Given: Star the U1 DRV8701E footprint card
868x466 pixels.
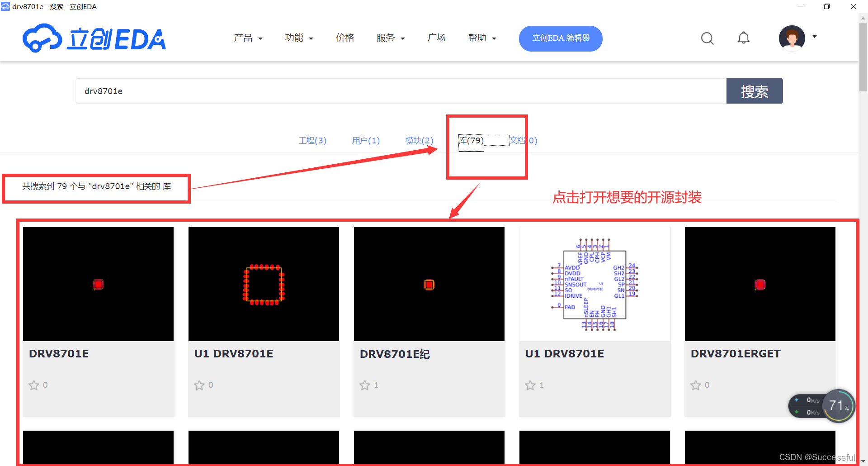Looking at the screenshot, I should (x=199, y=385).
